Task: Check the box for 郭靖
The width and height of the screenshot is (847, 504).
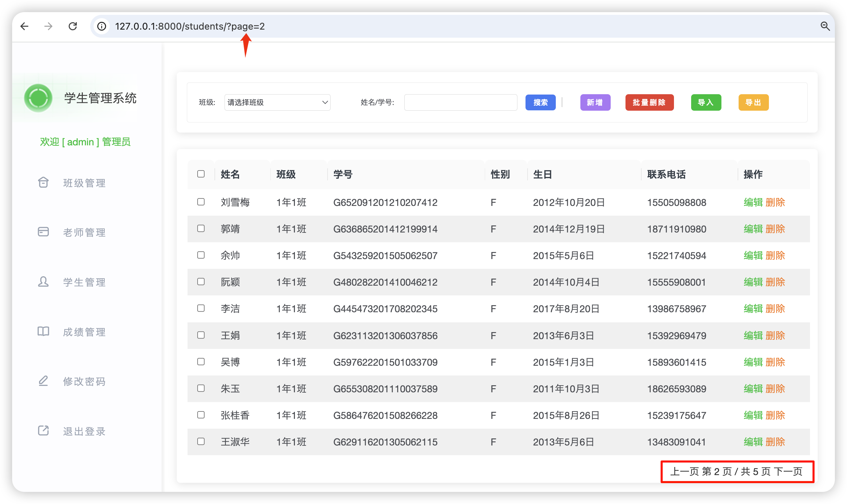Action: pos(201,228)
